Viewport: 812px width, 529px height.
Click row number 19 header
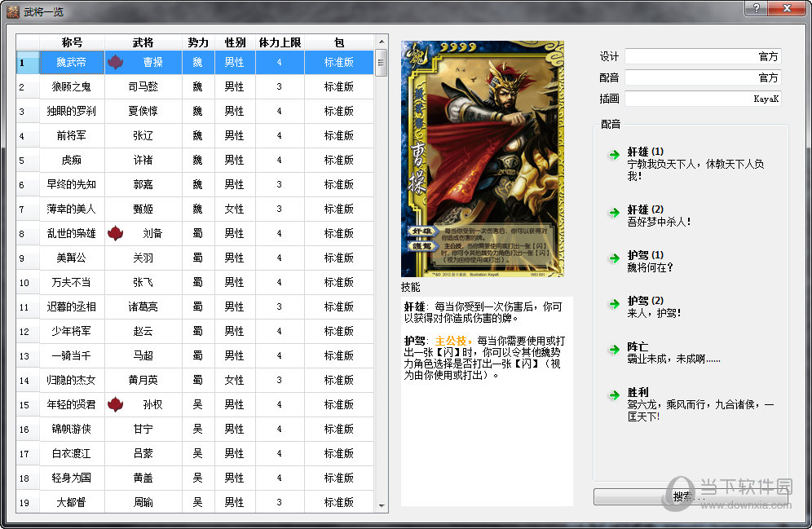[28, 502]
